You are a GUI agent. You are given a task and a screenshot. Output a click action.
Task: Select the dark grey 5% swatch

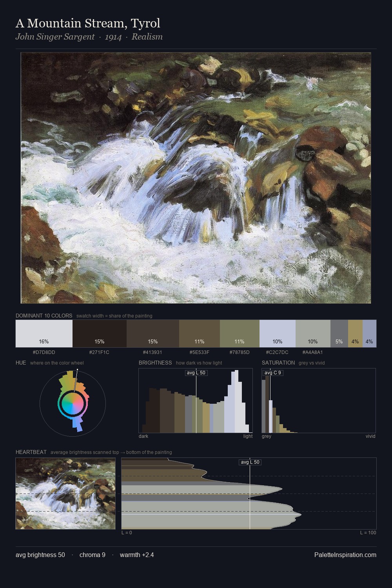click(x=339, y=334)
